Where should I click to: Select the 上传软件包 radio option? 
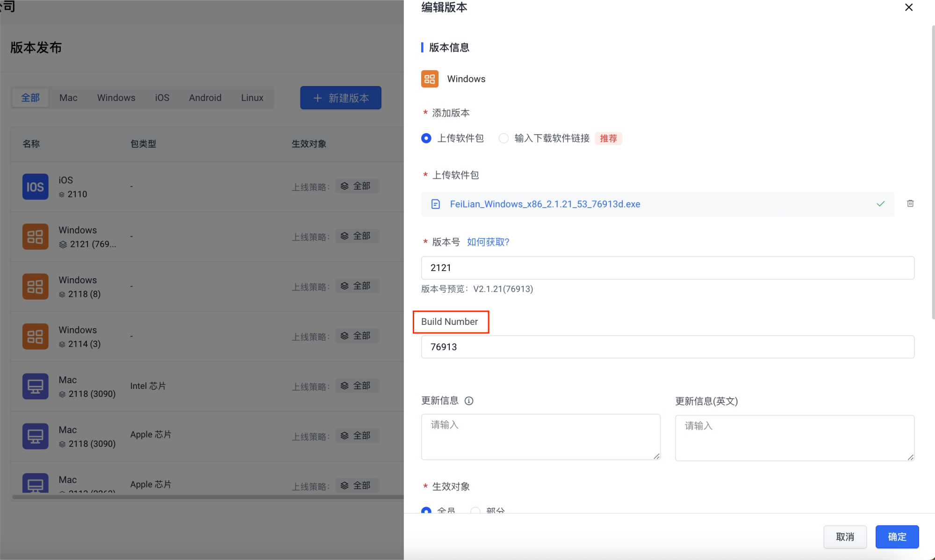point(426,138)
